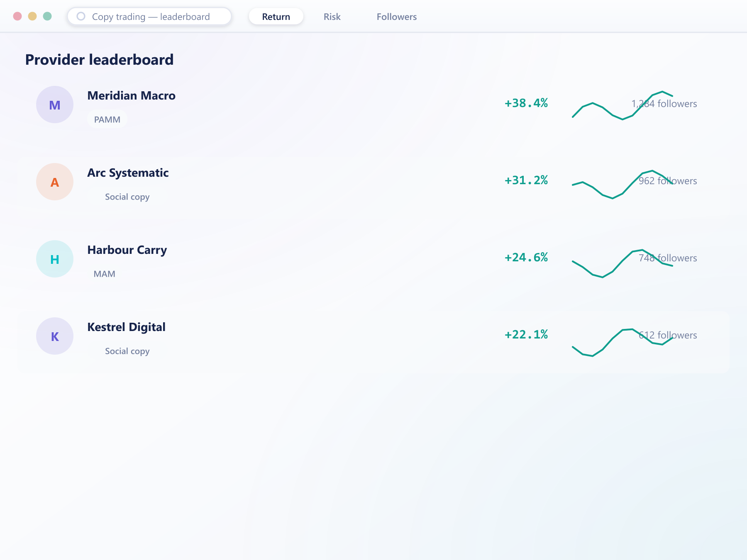Select the Followers tab
The width and height of the screenshot is (747, 560).
(x=397, y=17)
